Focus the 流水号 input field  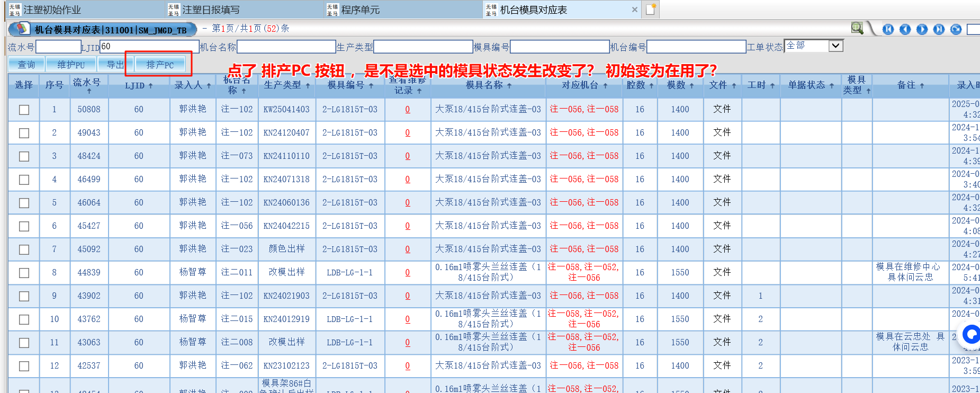(x=58, y=47)
